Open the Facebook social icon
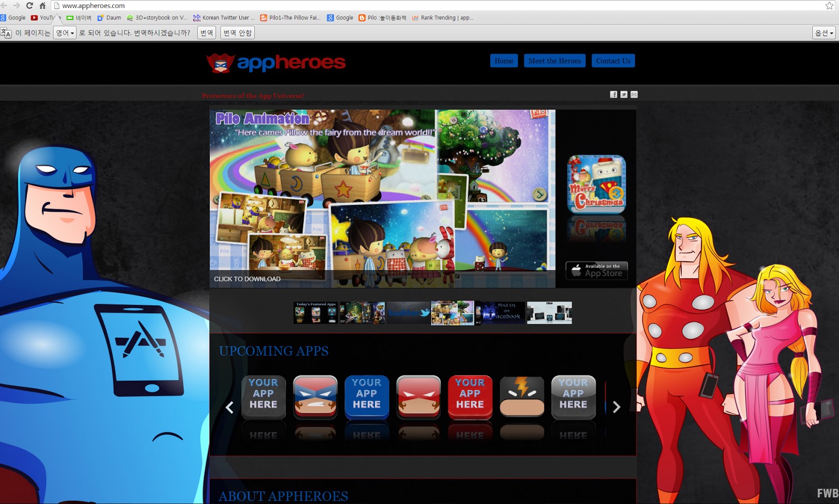 pyautogui.click(x=614, y=94)
